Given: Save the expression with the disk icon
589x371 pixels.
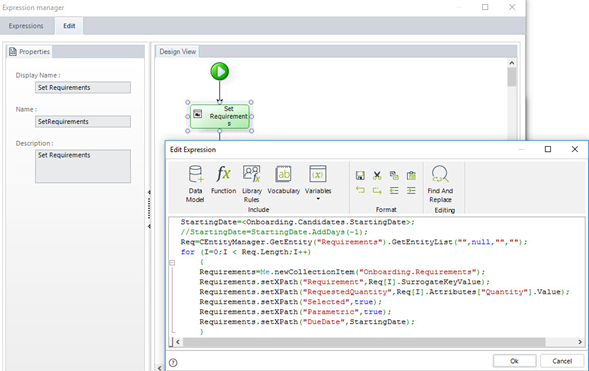Looking at the screenshot, I should click(360, 175).
